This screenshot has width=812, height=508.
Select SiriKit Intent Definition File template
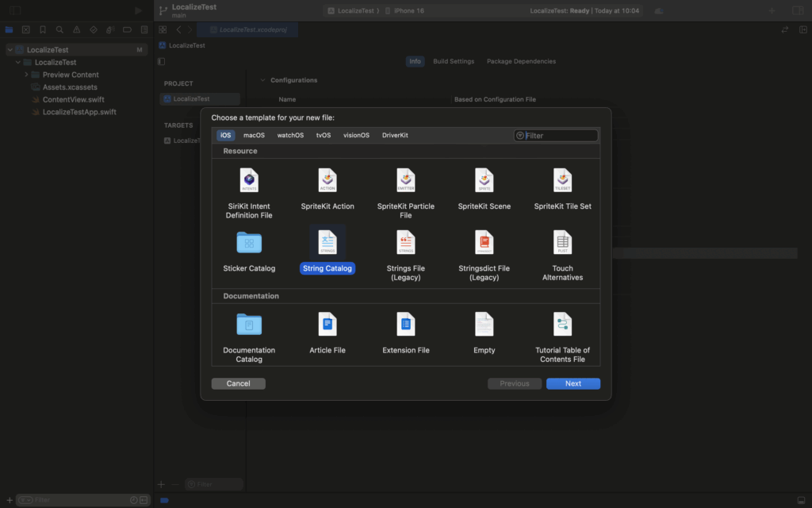(x=249, y=194)
